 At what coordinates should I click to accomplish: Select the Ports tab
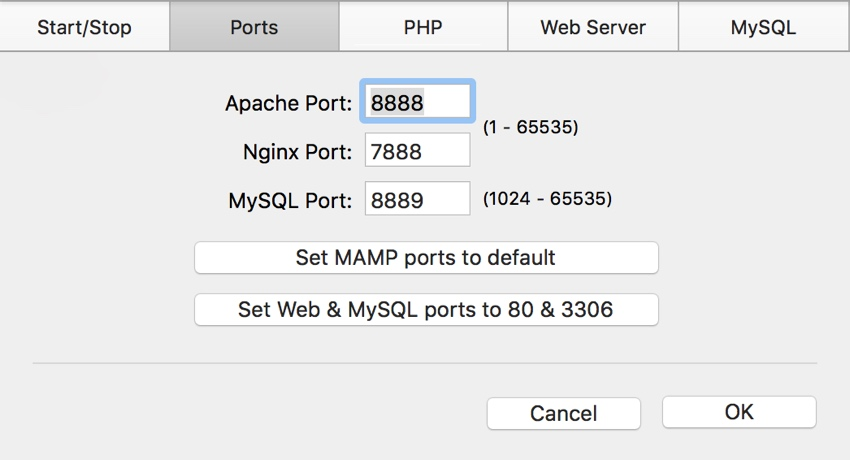[254, 27]
